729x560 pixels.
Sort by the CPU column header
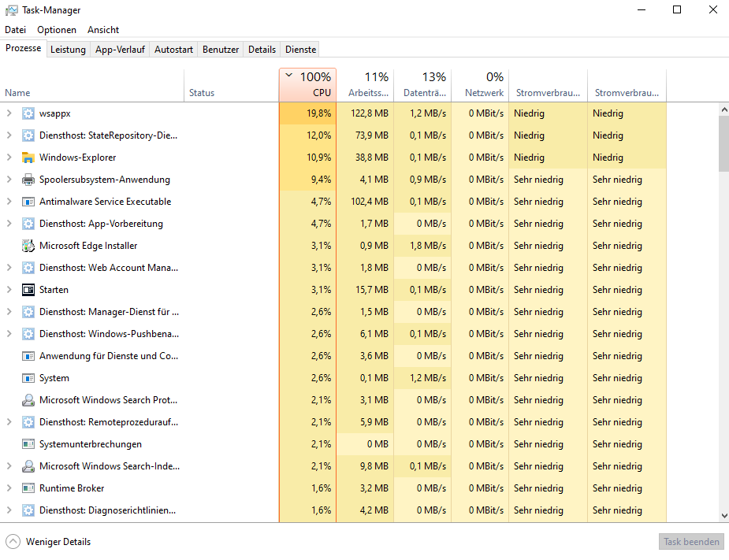pos(308,85)
